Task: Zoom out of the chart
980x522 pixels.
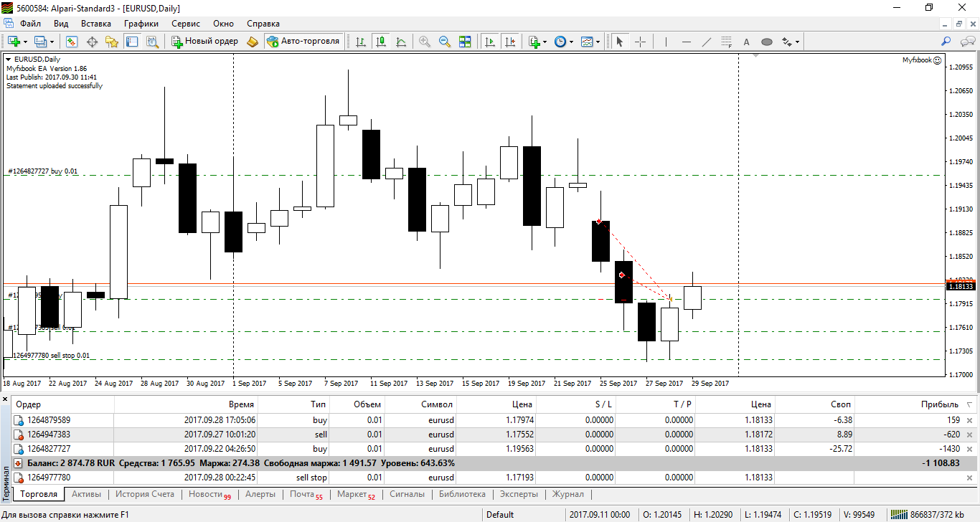Action: pos(445,42)
